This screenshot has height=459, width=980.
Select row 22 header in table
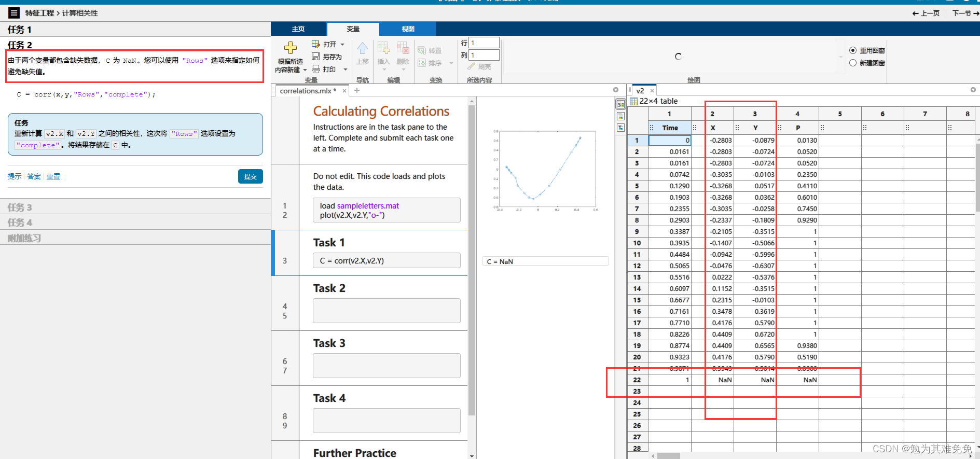point(637,380)
